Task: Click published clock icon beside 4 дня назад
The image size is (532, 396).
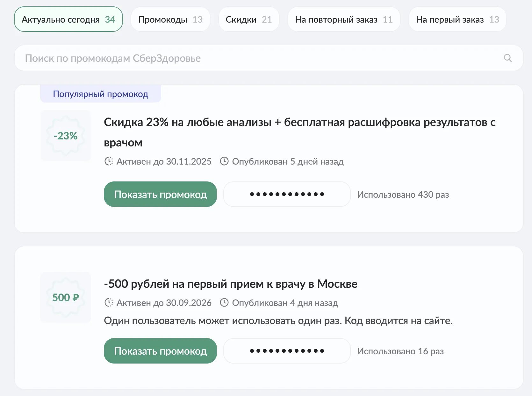Action: 224,303
